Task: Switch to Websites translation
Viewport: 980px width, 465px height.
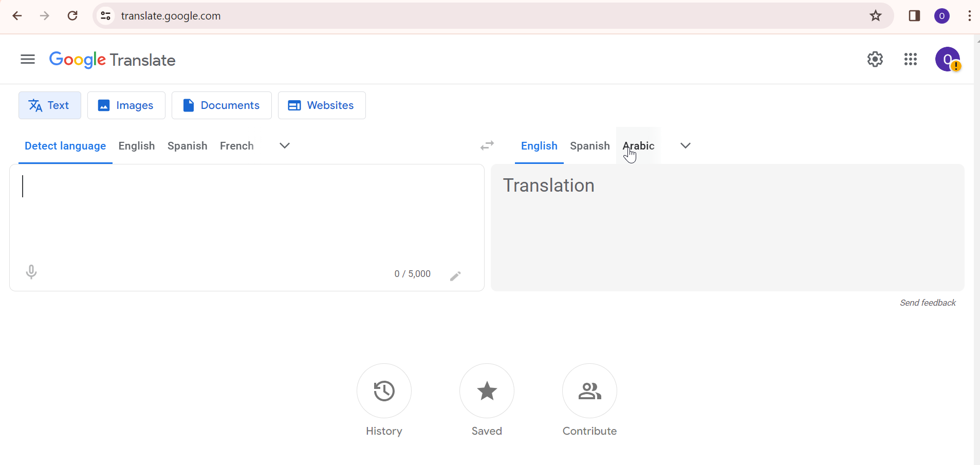Action: point(322,105)
